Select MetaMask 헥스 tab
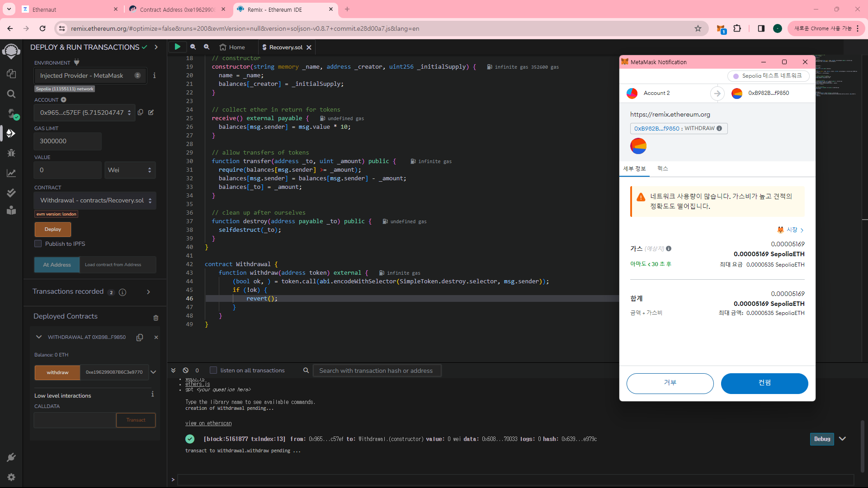Screen dimensions: 868x488 pos(663,169)
